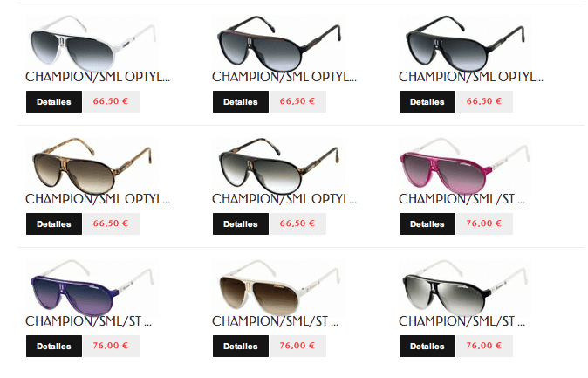Click the 66,50 € price under dark tortoise sunglasses

297,223
